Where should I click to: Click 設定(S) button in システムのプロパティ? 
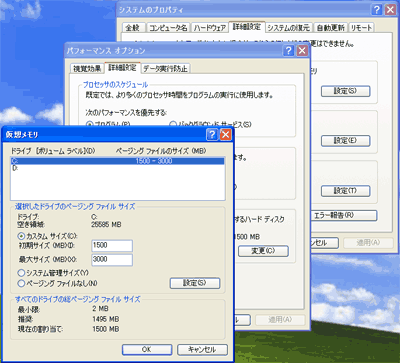(x=345, y=91)
